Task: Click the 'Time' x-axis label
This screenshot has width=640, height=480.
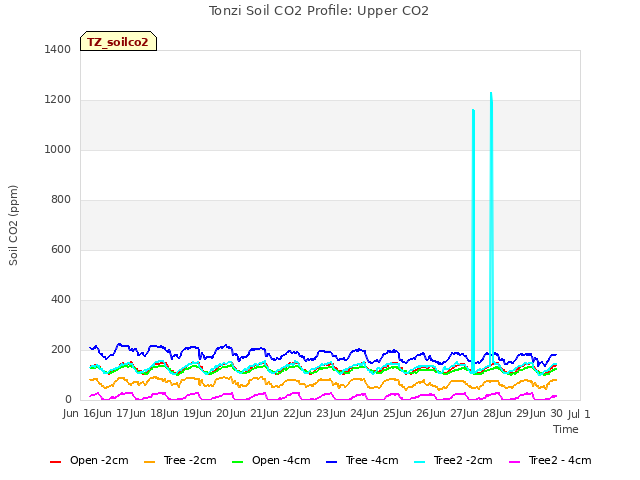Action: point(566,429)
